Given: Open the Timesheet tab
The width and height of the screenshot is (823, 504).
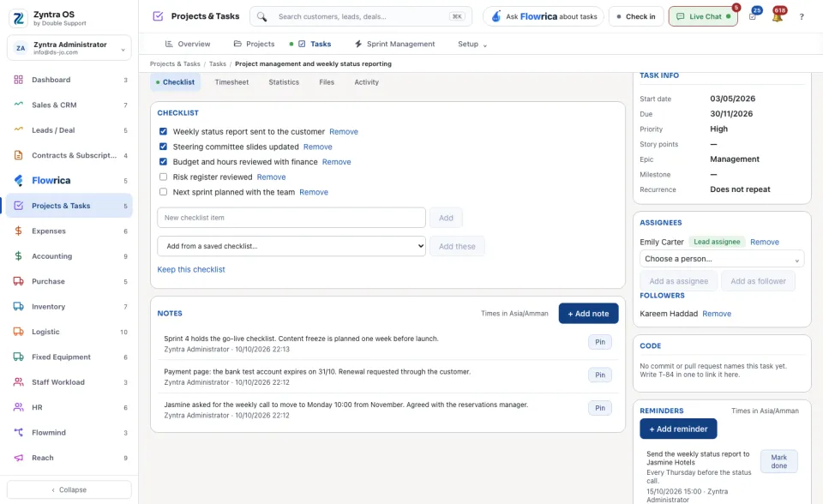Looking at the screenshot, I should click(x=231, y=82).
